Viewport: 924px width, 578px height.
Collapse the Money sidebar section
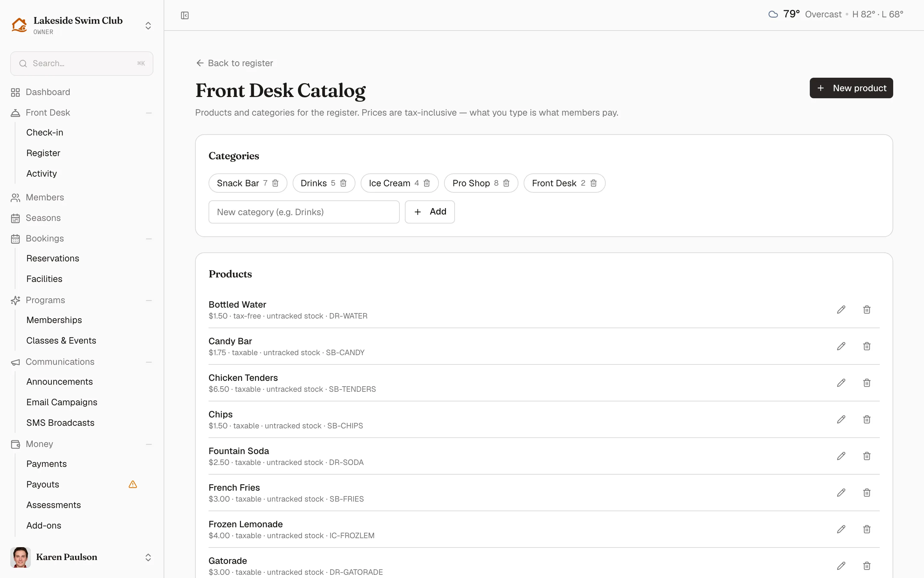[149, 444]
